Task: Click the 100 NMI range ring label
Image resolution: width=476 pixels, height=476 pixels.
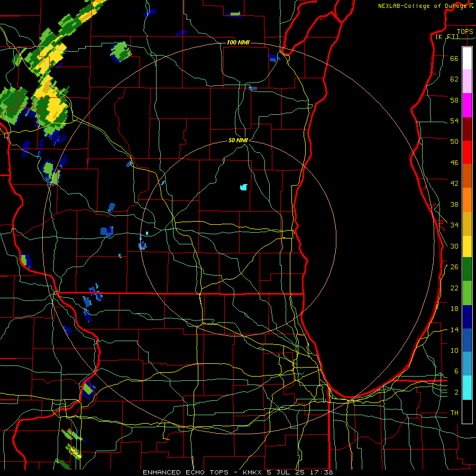Action: coord(238,42)
